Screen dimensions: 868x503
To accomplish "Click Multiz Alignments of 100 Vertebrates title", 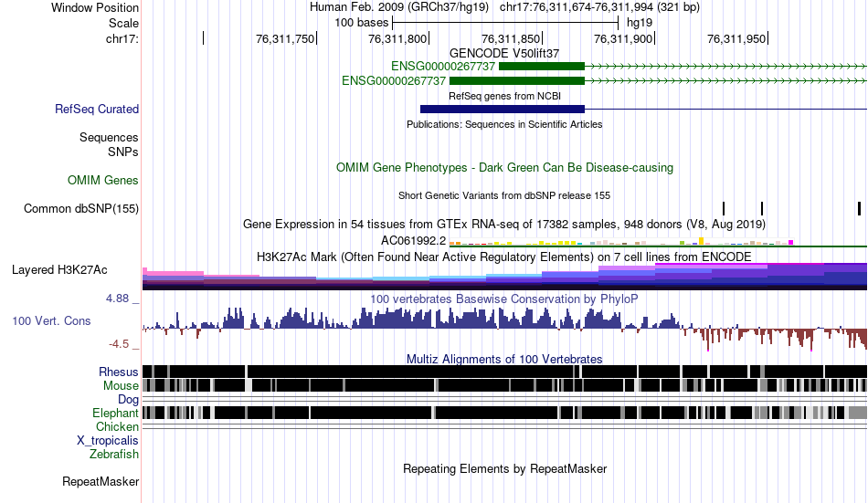I will coord(504,359).
